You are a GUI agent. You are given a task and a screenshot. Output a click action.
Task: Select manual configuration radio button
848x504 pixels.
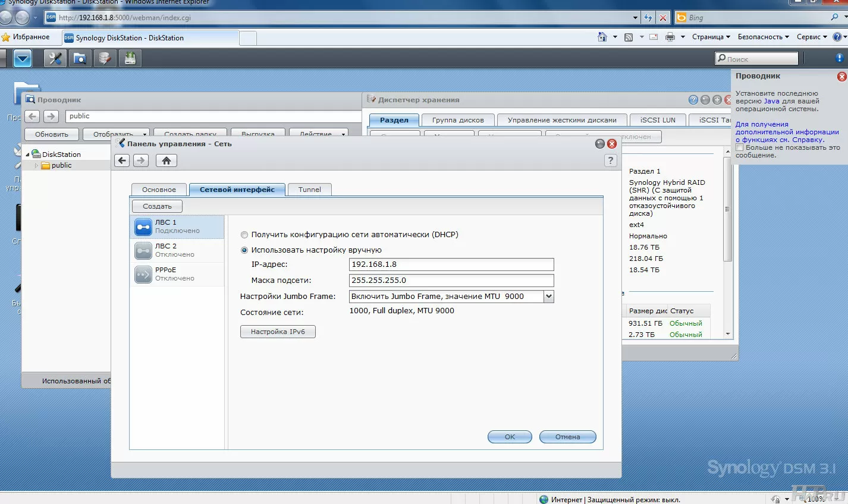(244, 250)
